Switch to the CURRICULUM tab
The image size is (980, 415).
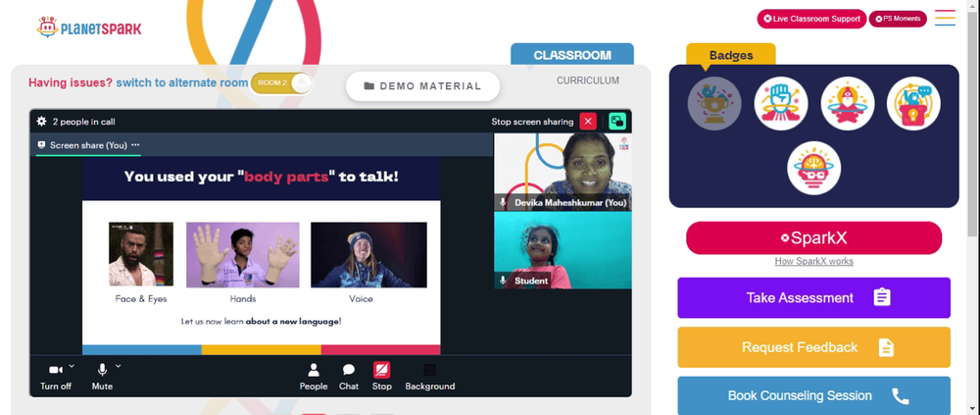pos(588,80)
